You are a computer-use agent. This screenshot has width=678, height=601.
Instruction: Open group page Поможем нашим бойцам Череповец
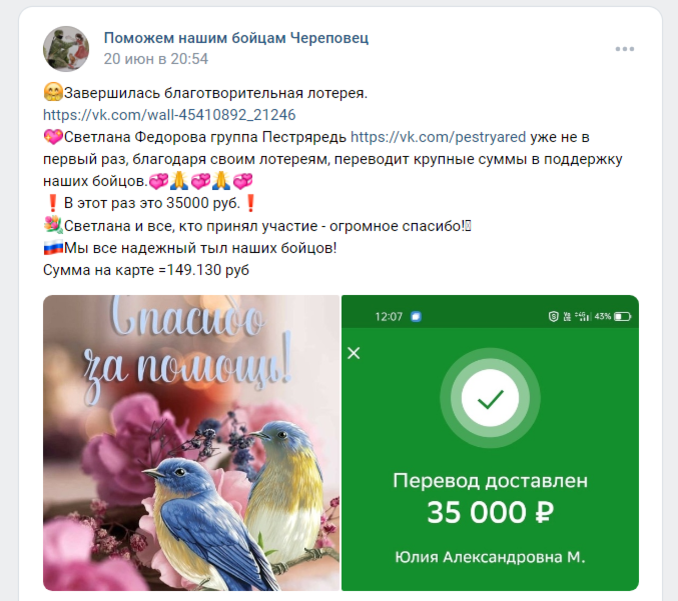(236, 38)
